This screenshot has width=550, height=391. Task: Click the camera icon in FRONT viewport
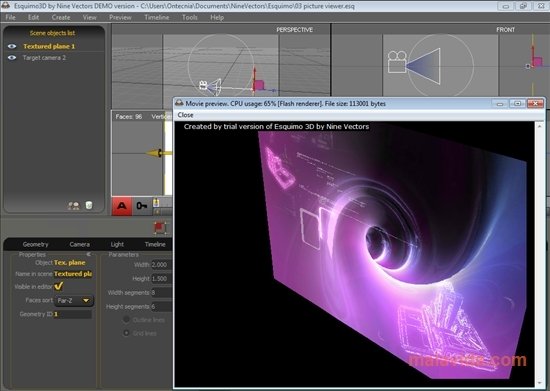click(x=397, y=62)
